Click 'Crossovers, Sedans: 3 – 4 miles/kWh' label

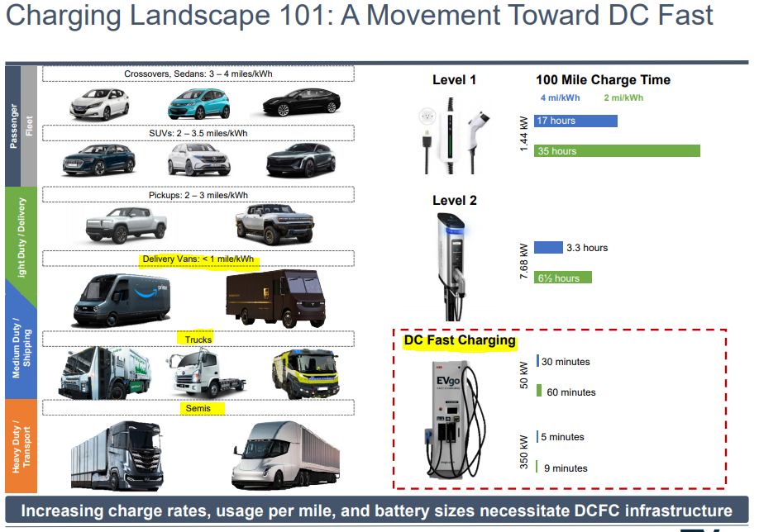point(198,74)
